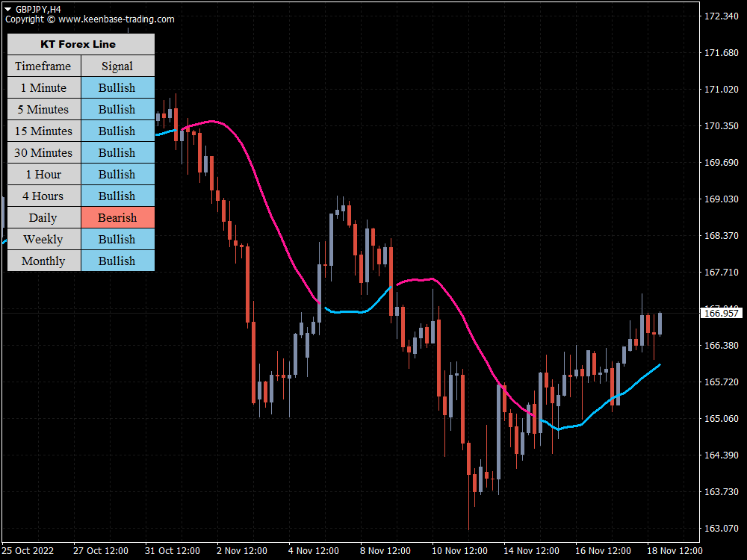
Task: Click the current price label 166.957
Action: 722,313
